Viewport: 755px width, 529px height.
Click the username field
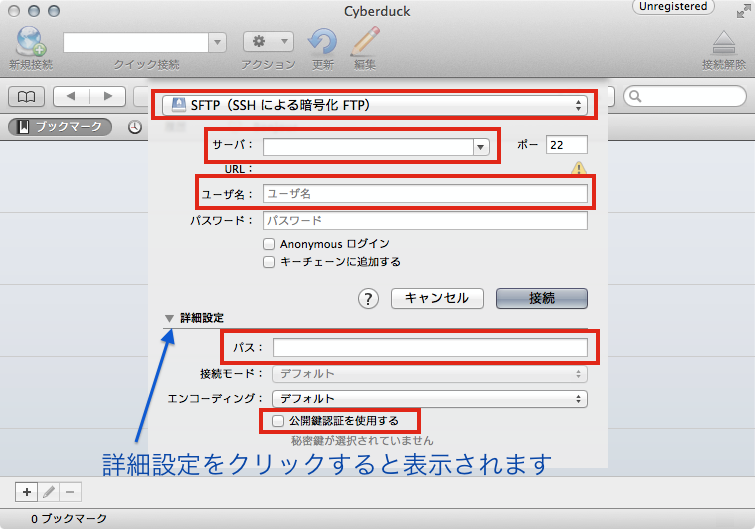tap(425, 194)
